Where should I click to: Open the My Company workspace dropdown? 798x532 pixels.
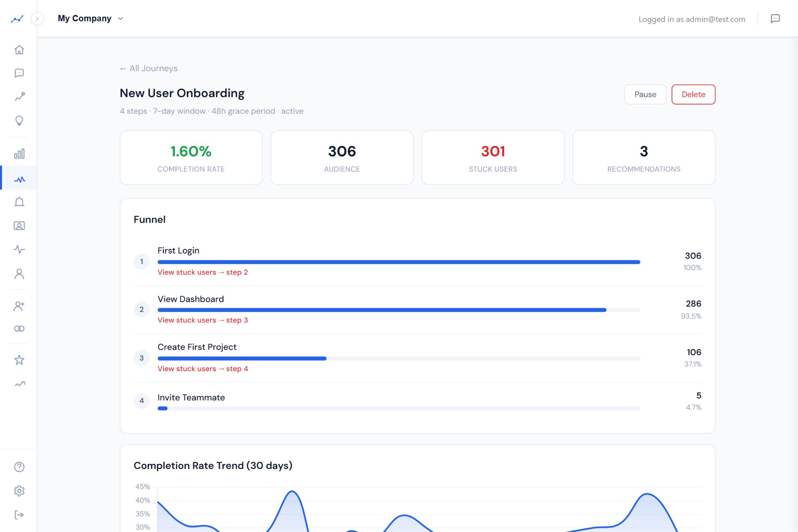tap(91, 18)
